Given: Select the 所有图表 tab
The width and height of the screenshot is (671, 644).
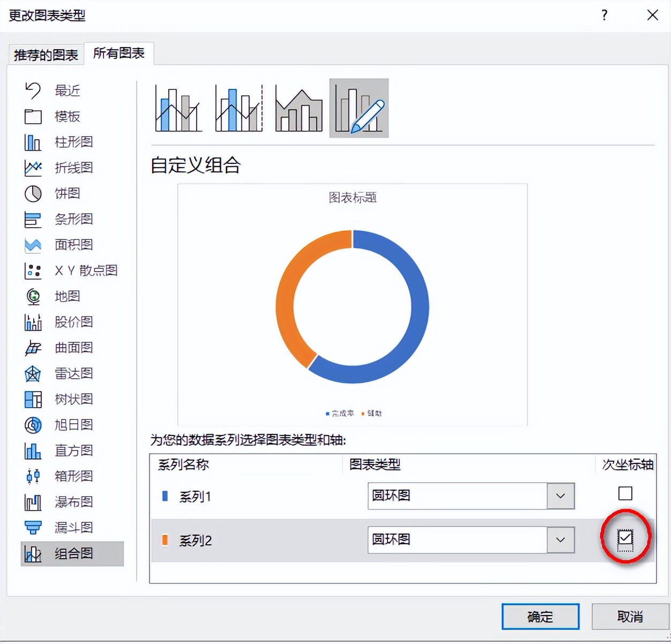Looking at the screenshot, I should coord(118,54).
